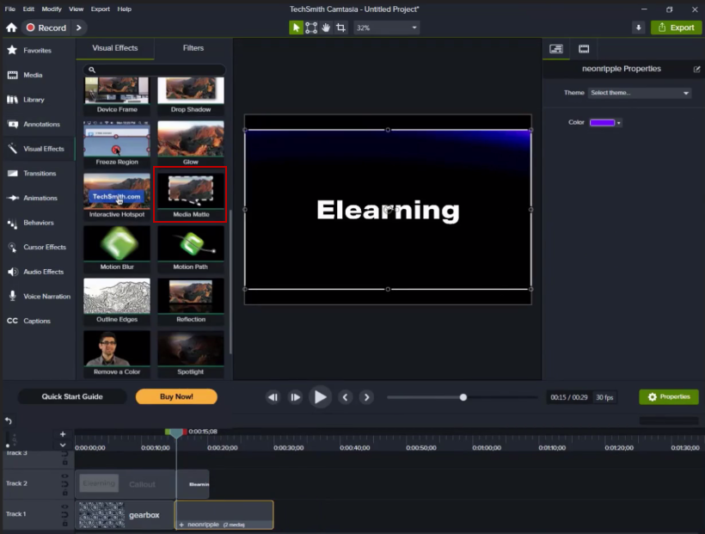Toggle visibility eye on Track 1
The height and width of the screenshot is (534, 705).
[65, 507]
